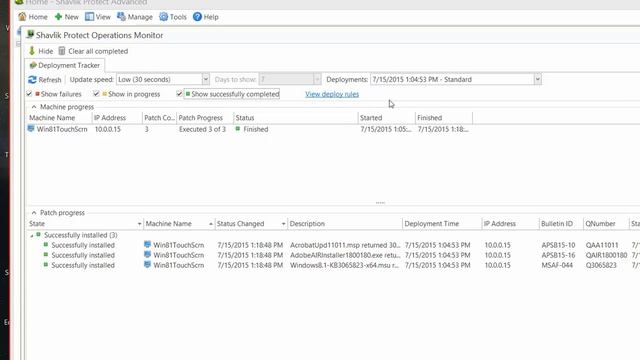Viewport: 640px width, 360px height.
Task: Collapse the Patch progress section
Action: pos(34,213)
